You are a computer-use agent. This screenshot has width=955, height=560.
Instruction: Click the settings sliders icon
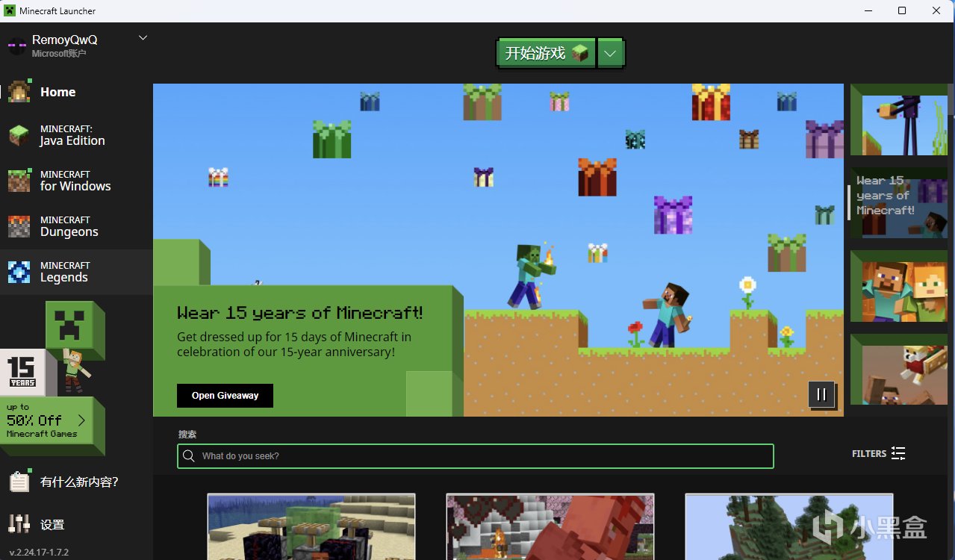[x=19, y=523]
